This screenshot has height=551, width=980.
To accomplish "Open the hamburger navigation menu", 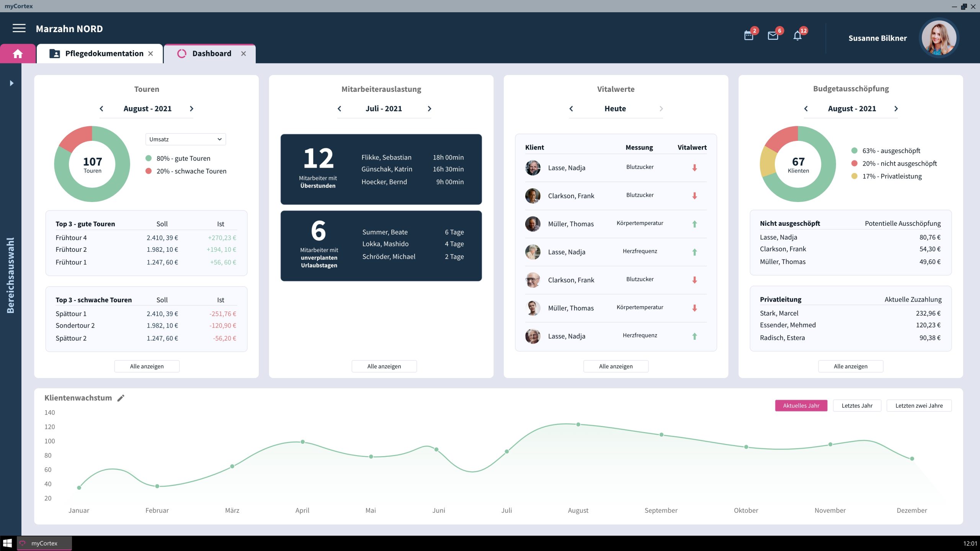I will 19,28.
